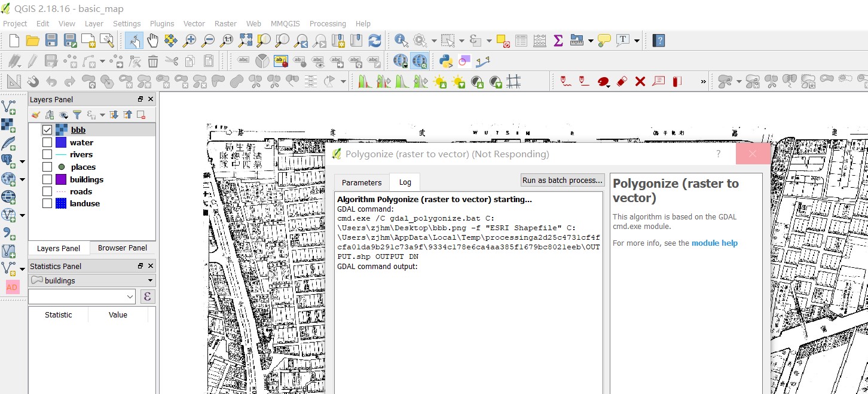Switch to the Browser Panel
Viewport: 868px width, 394px height.
[122, 248]
